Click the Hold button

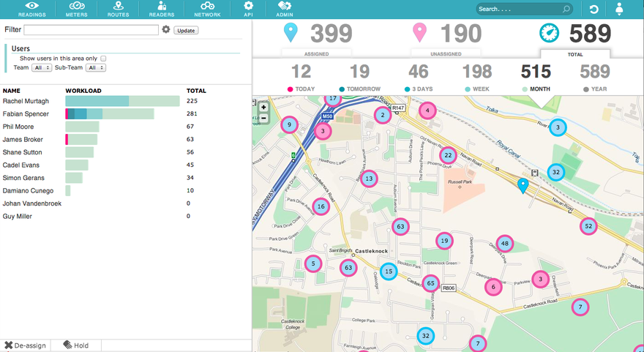76,345
